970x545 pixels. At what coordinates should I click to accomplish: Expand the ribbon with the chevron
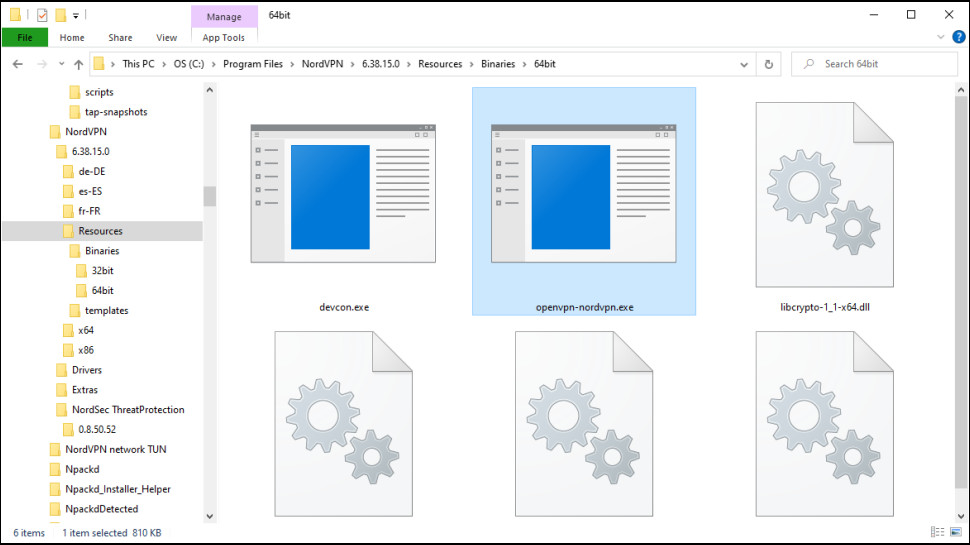click(940, 37)
